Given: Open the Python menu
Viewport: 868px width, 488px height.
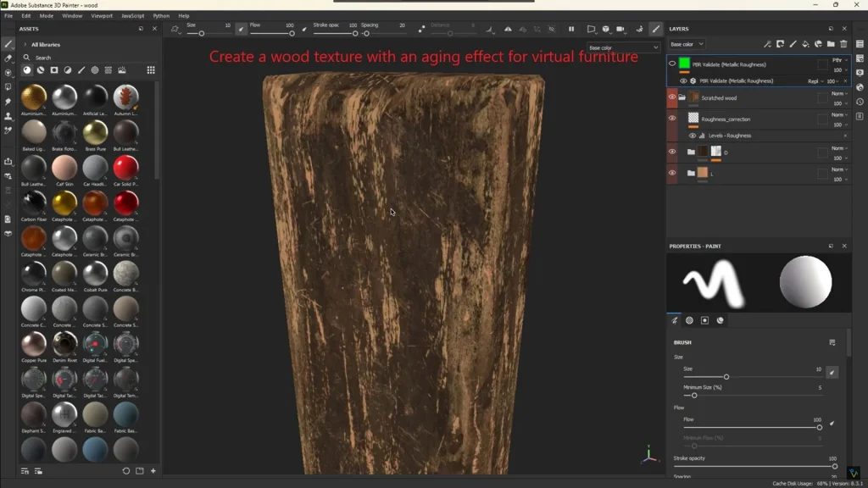Looking at the screenshot, I should [x=161, y=16].
